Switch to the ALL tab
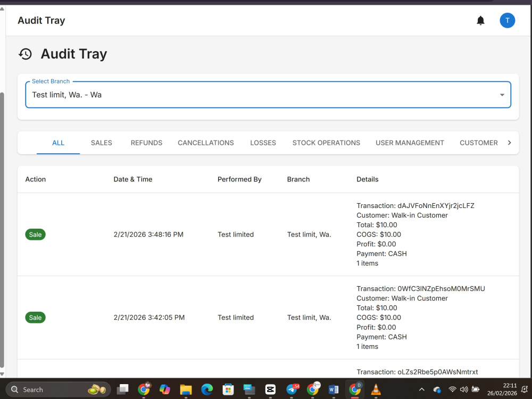Image resolution: width=532 pixels, height=399 pixels. click(58, 143)
